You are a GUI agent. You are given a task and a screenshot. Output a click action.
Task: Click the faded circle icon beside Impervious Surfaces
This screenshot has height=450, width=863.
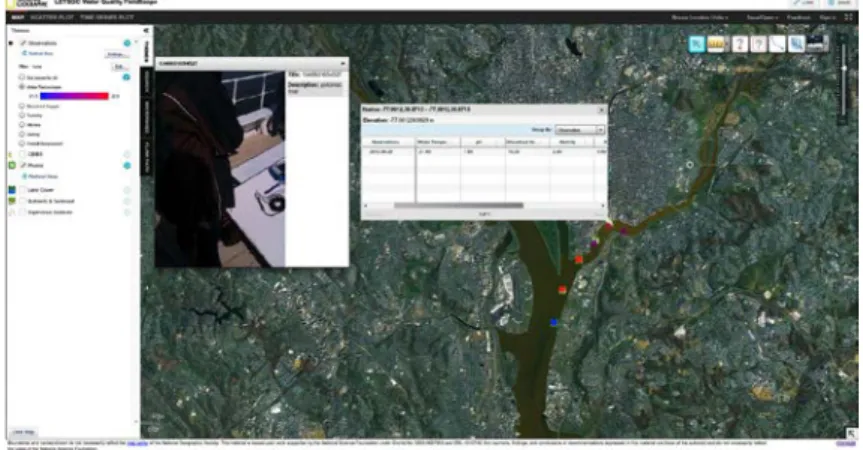(127, 212)
